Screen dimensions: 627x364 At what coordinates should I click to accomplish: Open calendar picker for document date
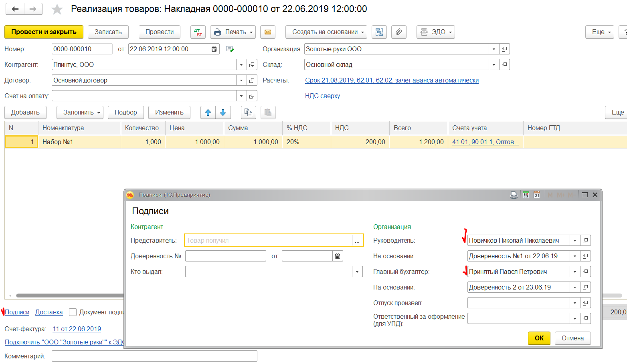click(214, 49)
